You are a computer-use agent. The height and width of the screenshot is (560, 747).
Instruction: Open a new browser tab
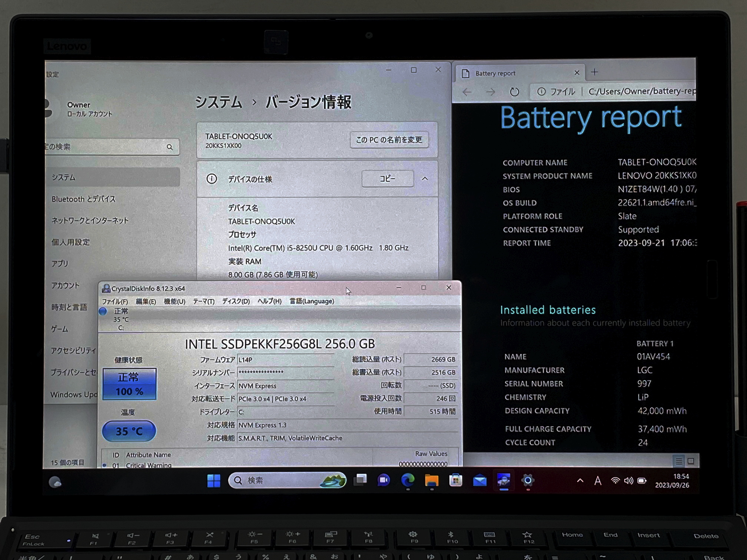(594, 72)
